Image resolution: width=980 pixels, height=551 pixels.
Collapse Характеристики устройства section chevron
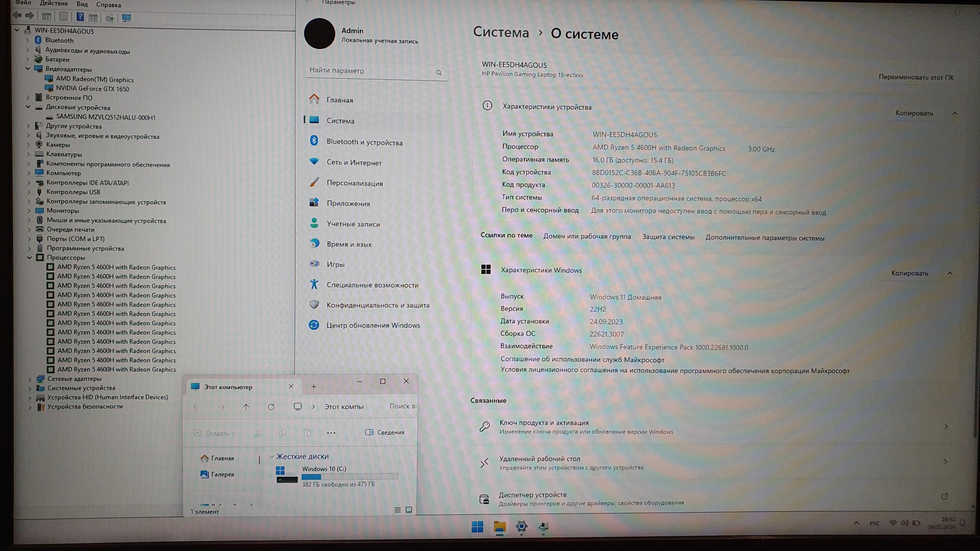(955, 113)
